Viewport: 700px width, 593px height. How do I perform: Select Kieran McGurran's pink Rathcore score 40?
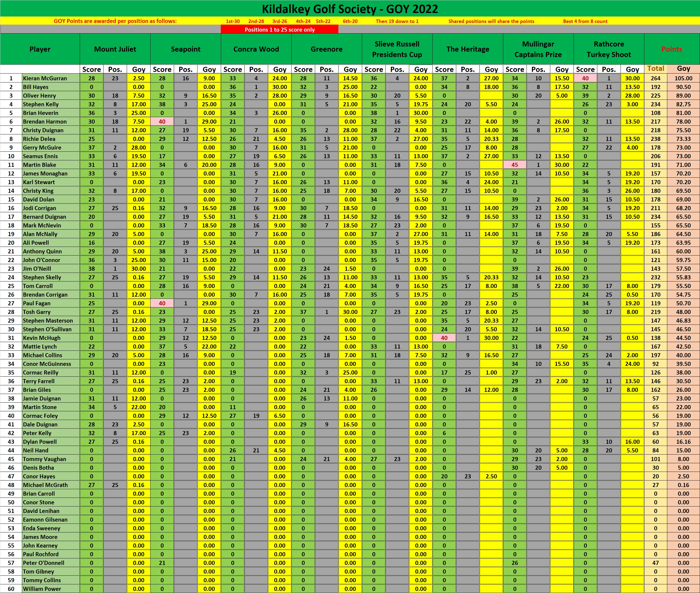pyautogui.click(x=585, y=78)
